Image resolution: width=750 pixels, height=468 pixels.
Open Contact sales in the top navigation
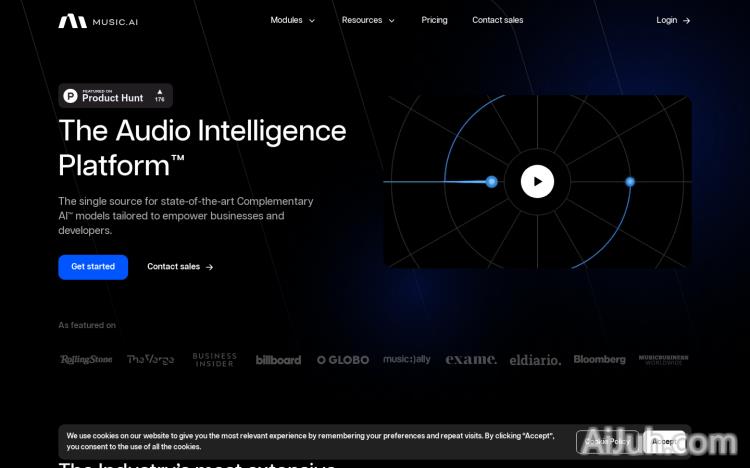497,20
